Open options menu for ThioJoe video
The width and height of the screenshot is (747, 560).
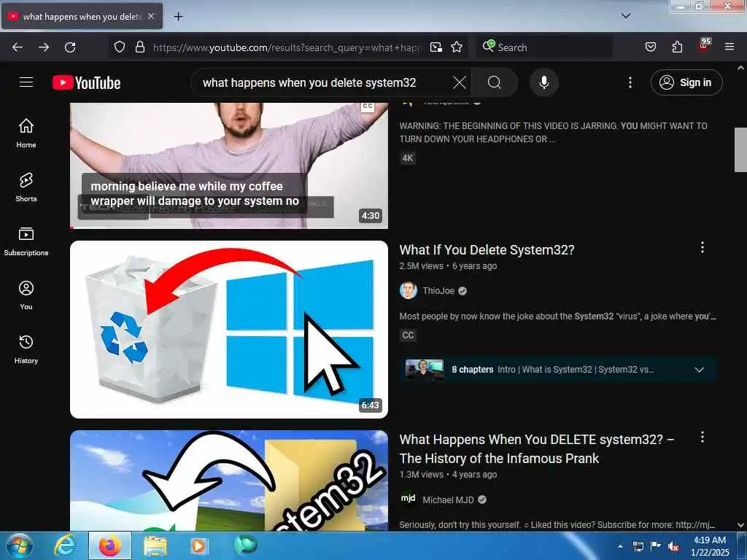(x=703, y=247)
